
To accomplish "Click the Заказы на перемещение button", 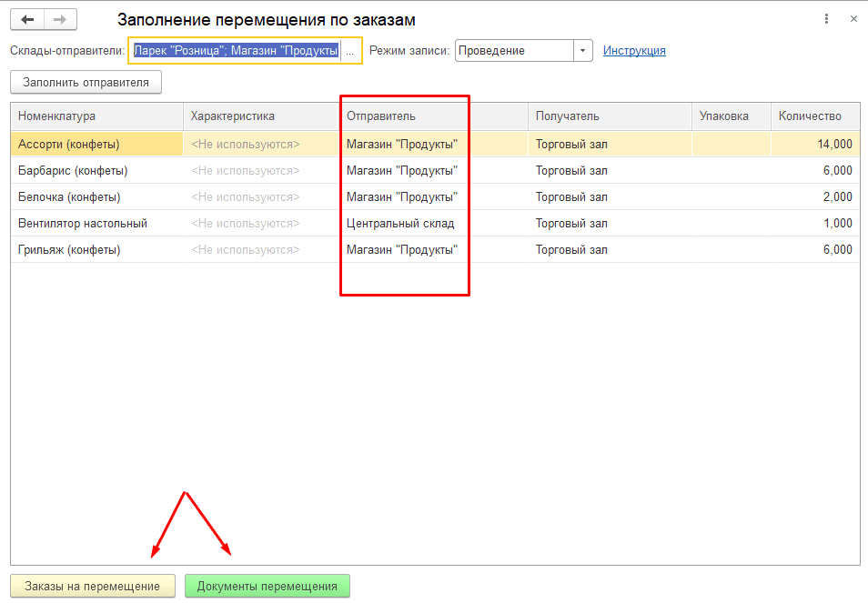I will 93,586.
